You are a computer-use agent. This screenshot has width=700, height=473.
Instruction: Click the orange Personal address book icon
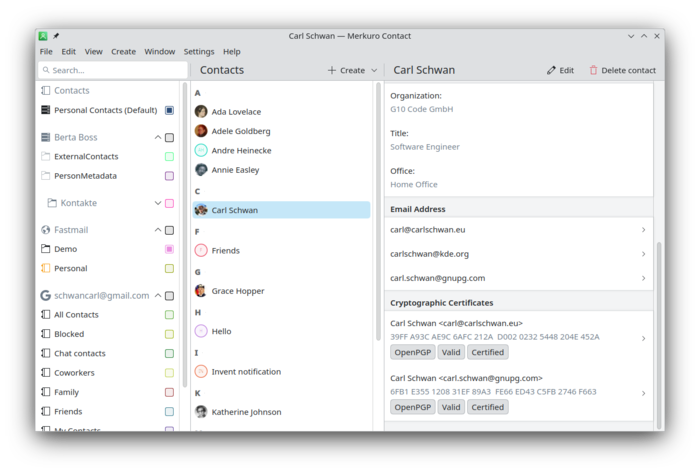click(x=46, y=268)
